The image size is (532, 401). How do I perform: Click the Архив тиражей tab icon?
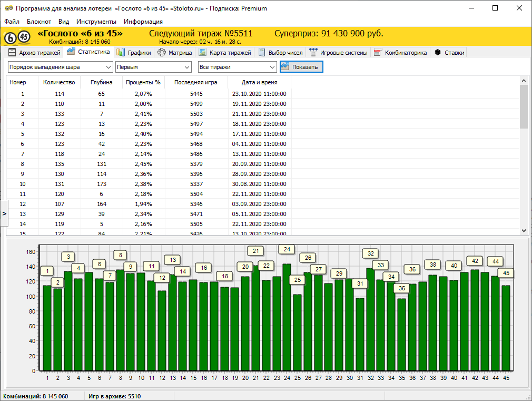click(x=12, y=53)
